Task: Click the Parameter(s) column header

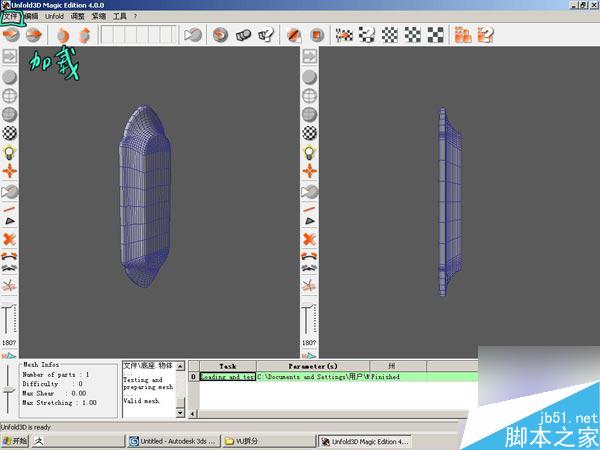Action: point(313,366)
